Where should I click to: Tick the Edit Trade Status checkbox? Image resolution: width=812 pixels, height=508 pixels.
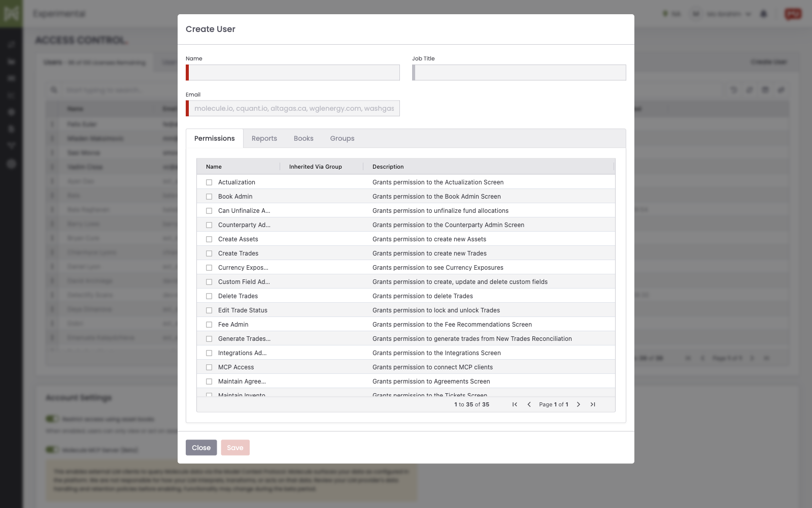(209, 310)
